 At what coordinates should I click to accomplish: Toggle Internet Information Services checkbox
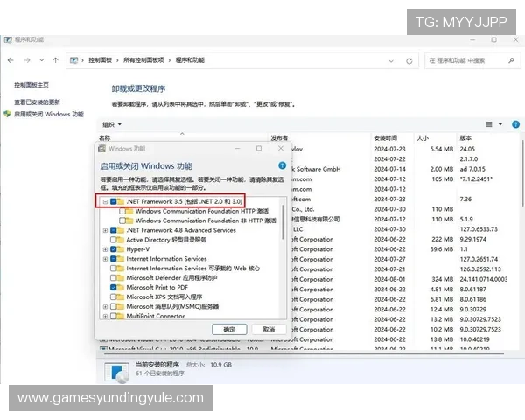[x=114, y=259]
